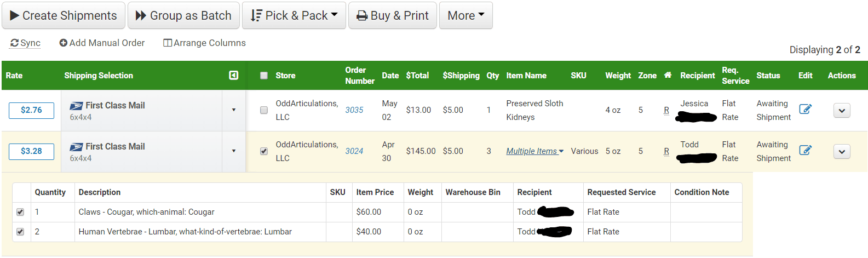
Task: Click the residential R indicator for Jessica
Action: [x=666, y=110]
